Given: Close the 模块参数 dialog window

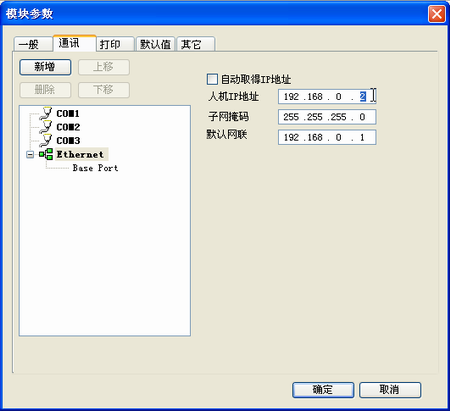Looking at the screenshot, I should click(x=437, y=14).
